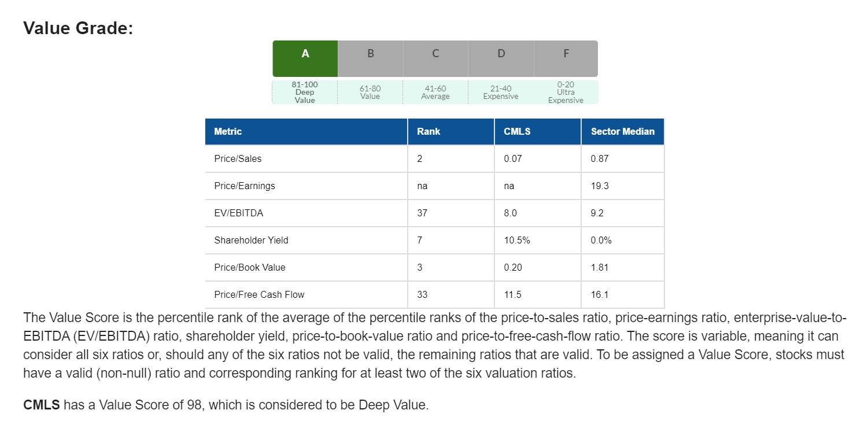Screen dimensions: 868x432
Task: Click the 0-20 Ultra Expensive label
Action: 566,93
